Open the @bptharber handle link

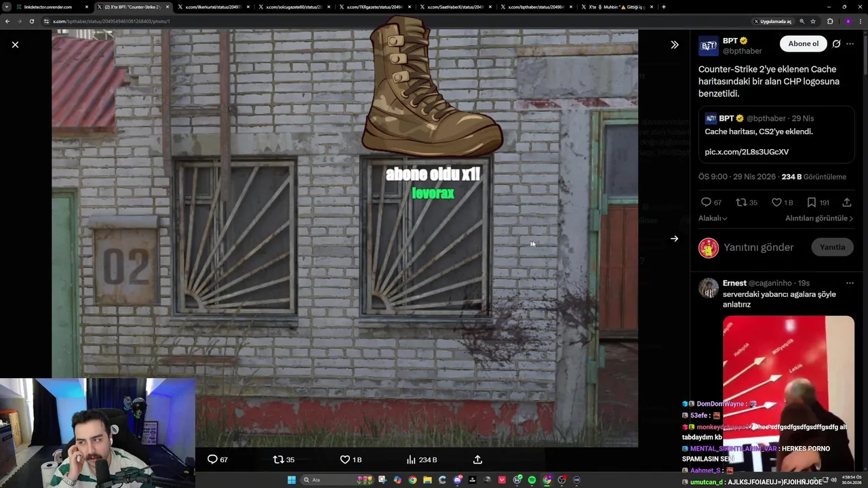click(x=742, y=51)
